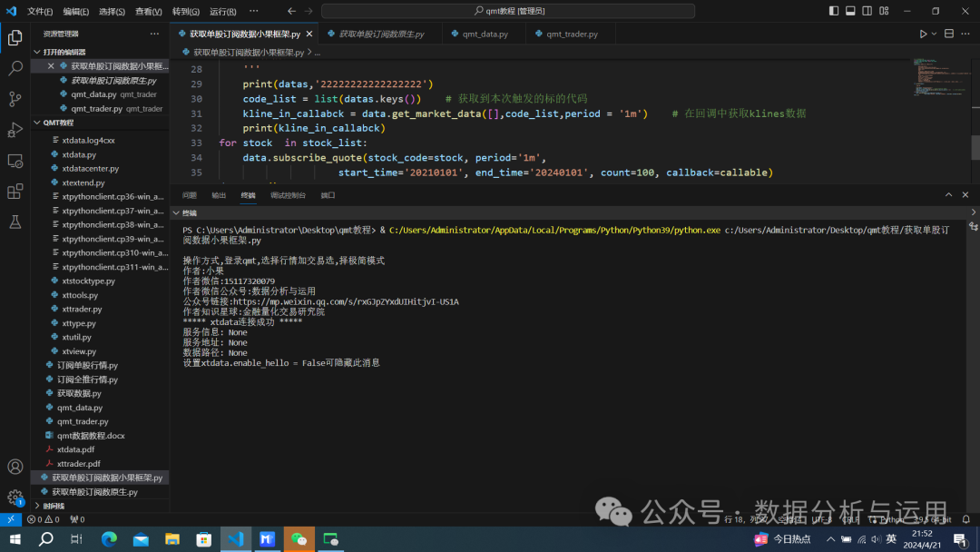
Task: Switch to qmt_data.py editor tab
Action: click(x=485, y=34)
